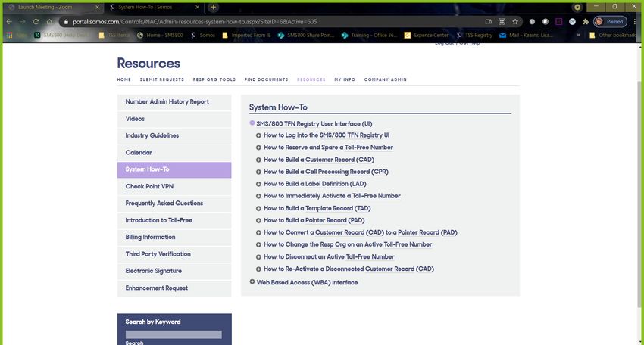Select Check Point VPN in the sidebar
Viewport: 644px width, 345px height.
[174, 187]
